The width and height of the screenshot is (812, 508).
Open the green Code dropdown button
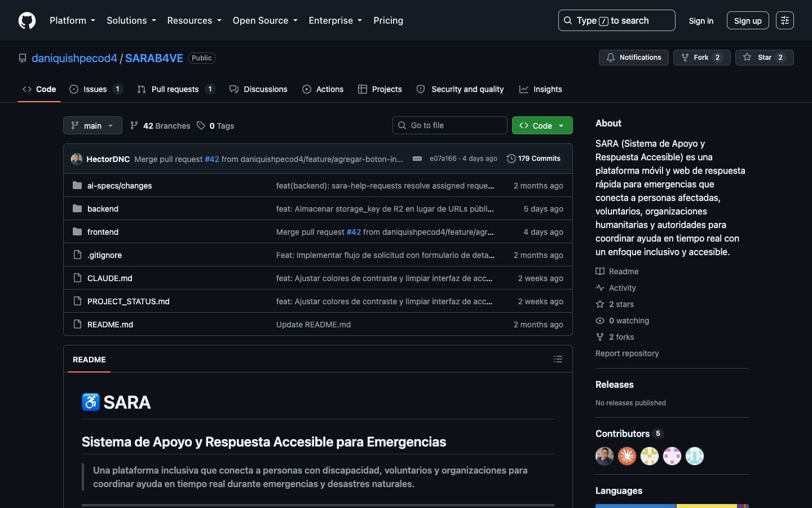[542, 125]
